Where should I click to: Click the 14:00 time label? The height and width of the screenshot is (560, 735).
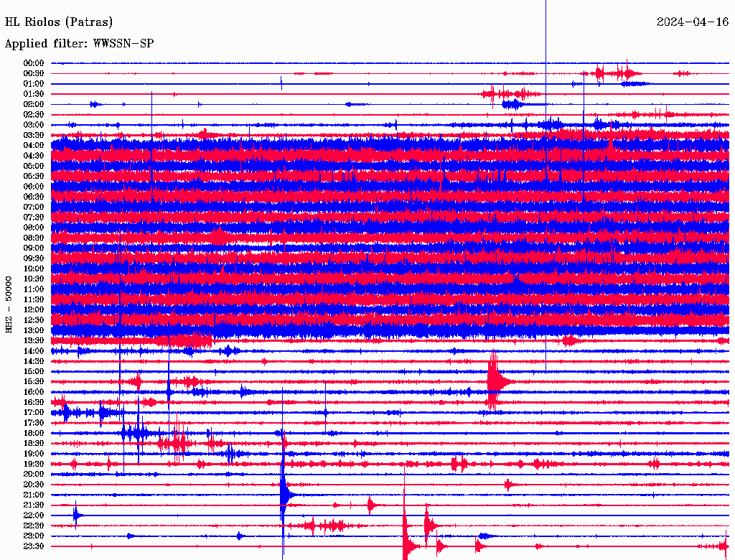click(x=34, y=351)
